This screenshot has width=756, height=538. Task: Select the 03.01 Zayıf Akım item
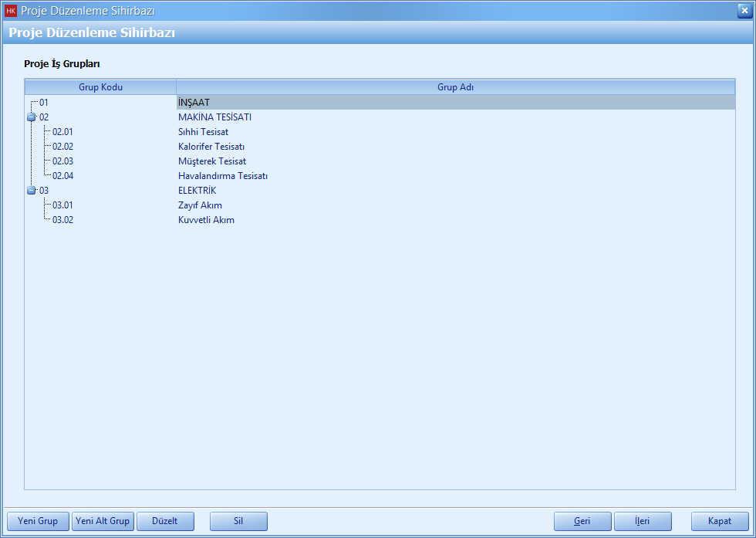click(x=200, y=205)
